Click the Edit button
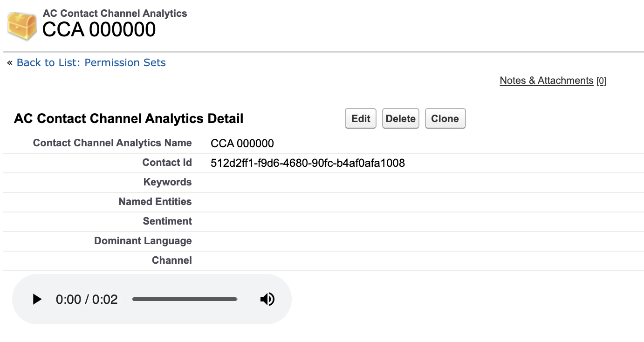The width and height of the screenshot is (644, 342). pyautogui.click(x=361, y=118)
